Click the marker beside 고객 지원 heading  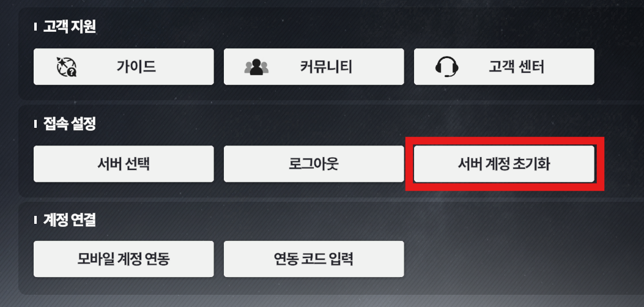point(35,27)
